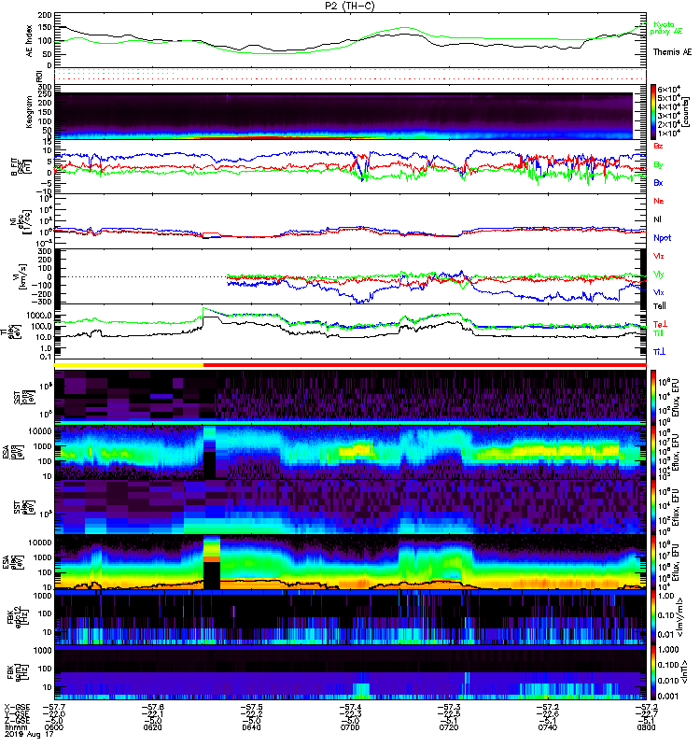Click the AE Index axis label
The height and width of the screenshot is (747, 700).
pyautogui.click(x=29, y=40)
